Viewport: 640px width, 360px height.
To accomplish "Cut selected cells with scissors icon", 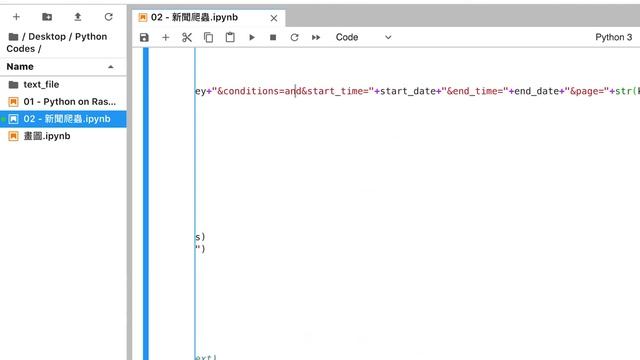I will tap(187, 38).
